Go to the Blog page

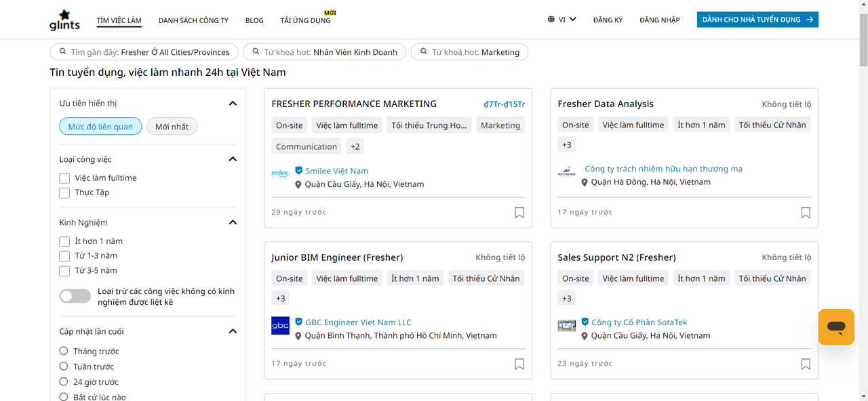coord(254,20)
